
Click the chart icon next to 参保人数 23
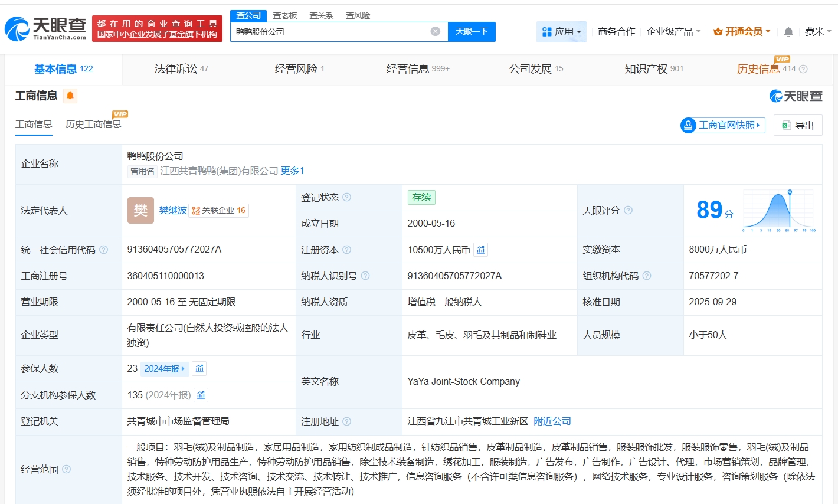[199, 368]
